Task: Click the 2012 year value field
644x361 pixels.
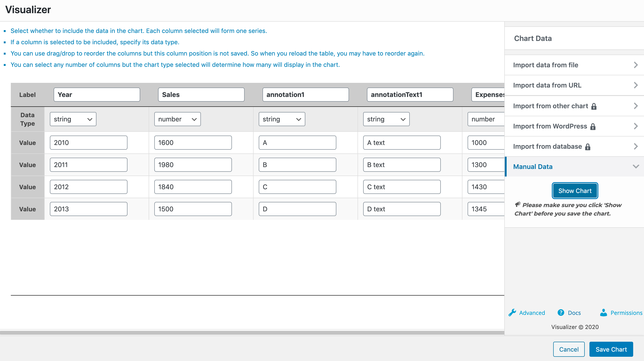Action: tap(88, 187)
